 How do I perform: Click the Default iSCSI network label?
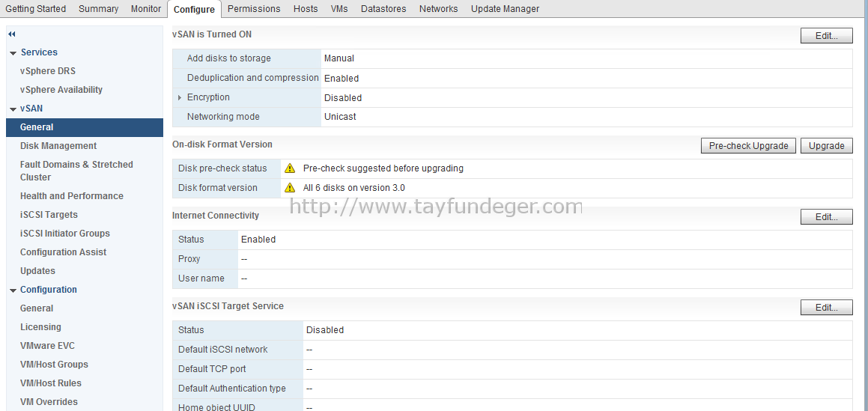coord(223,350)
